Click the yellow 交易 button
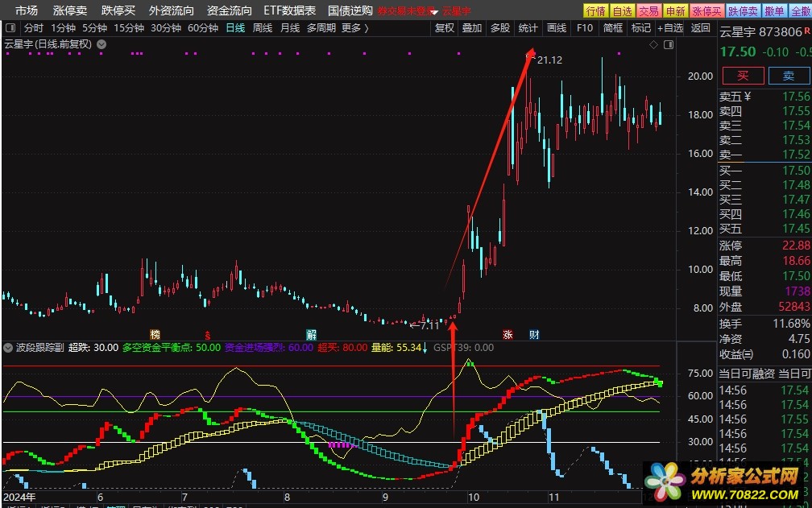This screenshot has width=812, height=508. (x=648, y=10)
